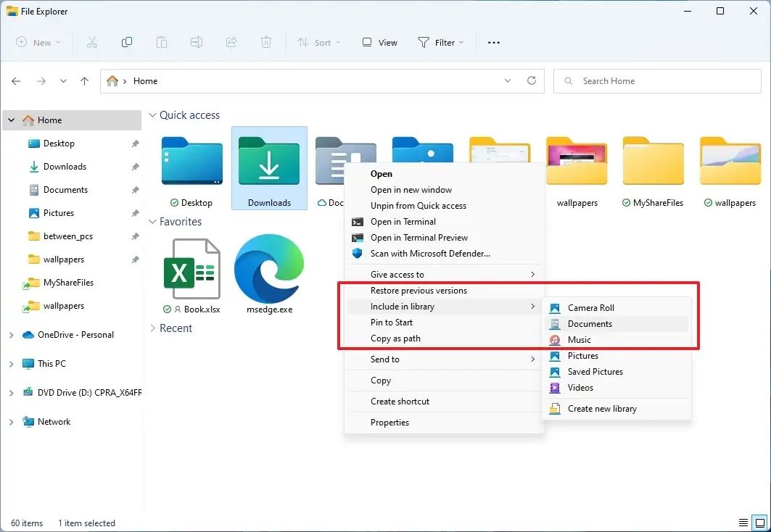This screenshot has width=771, height=532.
Task: Expand the Recent section
Action: pos(152,328)
